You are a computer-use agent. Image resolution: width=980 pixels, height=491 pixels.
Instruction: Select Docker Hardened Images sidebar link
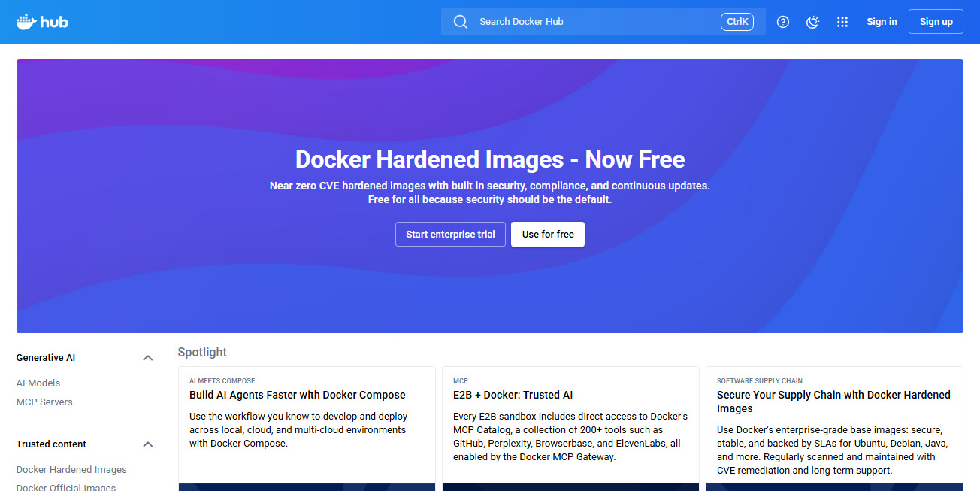coord(71,470)
